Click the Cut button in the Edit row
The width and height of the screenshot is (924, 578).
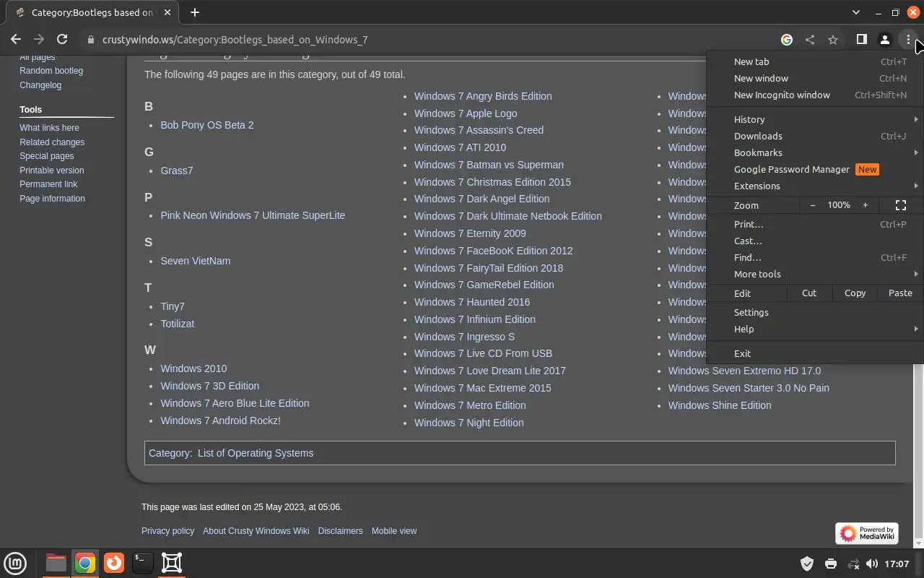tap(809, 293)
